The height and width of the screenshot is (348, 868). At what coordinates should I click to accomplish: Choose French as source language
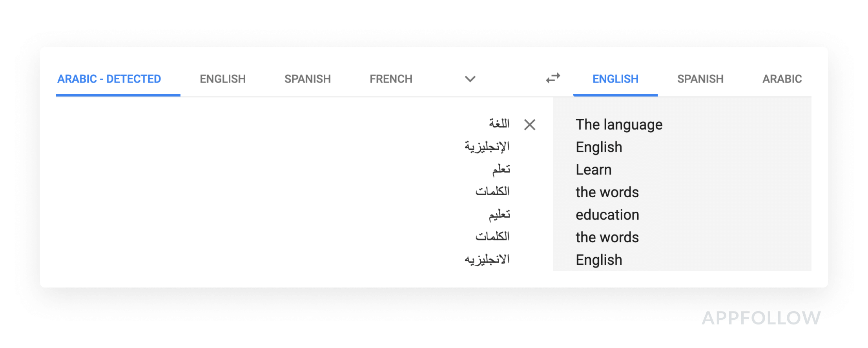coord(391,79)
